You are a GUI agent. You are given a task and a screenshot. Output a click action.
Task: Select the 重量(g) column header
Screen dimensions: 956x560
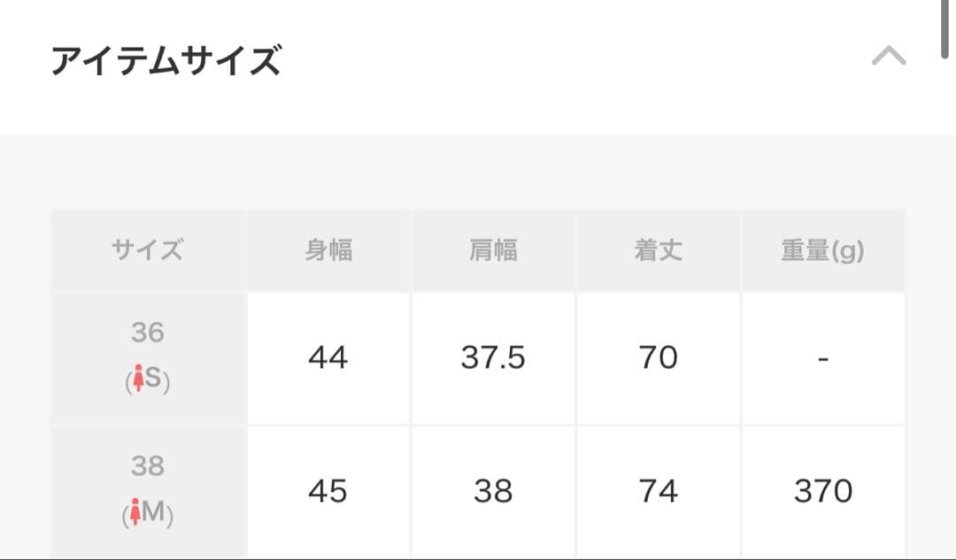pos(822,251)
